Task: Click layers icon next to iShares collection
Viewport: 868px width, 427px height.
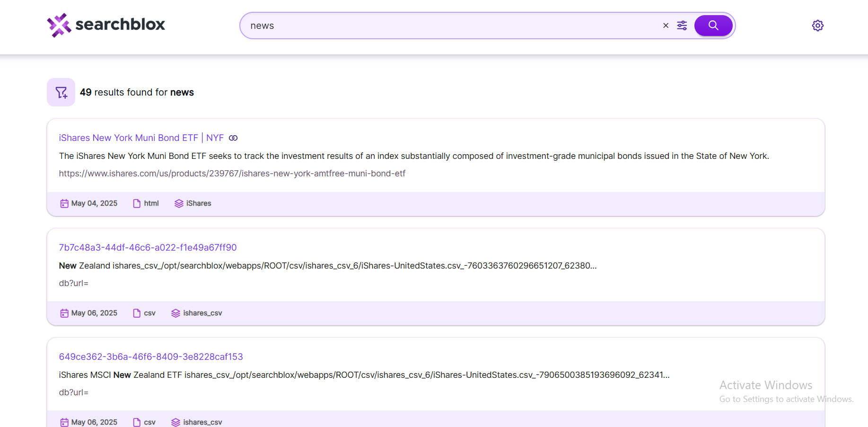Action: click(179, 203)
